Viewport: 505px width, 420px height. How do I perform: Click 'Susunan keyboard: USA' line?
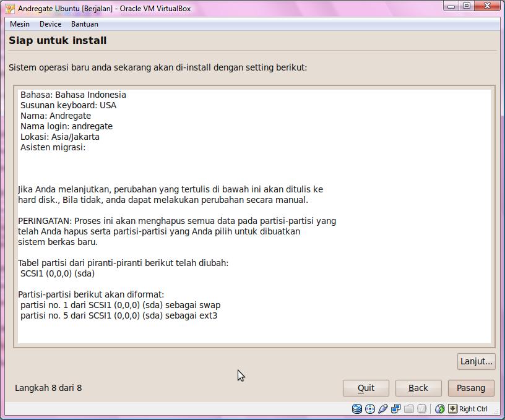(68, 105)
